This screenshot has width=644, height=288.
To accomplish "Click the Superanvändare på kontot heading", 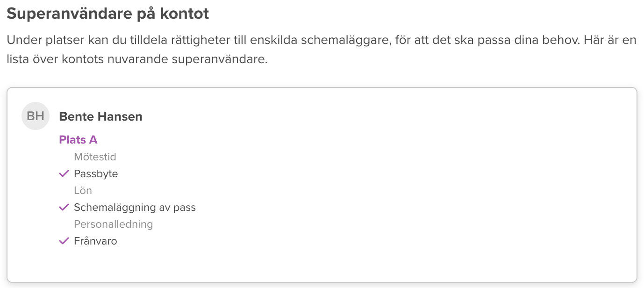I will click(107, 14).
